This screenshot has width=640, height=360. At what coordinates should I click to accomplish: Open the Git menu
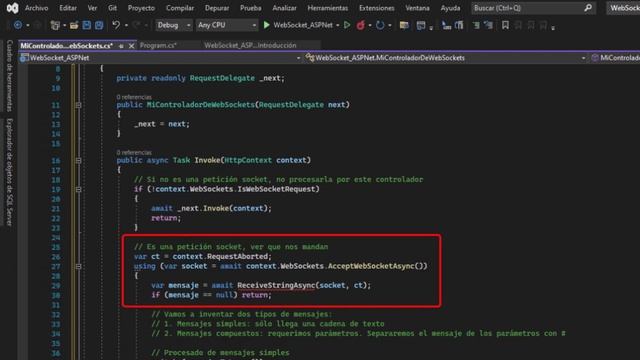[x=112, y=8]
